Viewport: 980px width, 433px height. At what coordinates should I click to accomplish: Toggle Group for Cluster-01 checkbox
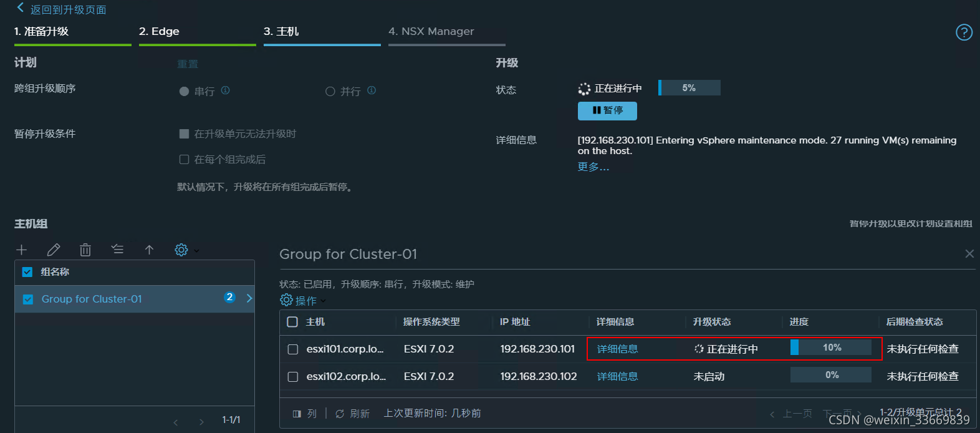pyautogui.click(x=27, y=299)
